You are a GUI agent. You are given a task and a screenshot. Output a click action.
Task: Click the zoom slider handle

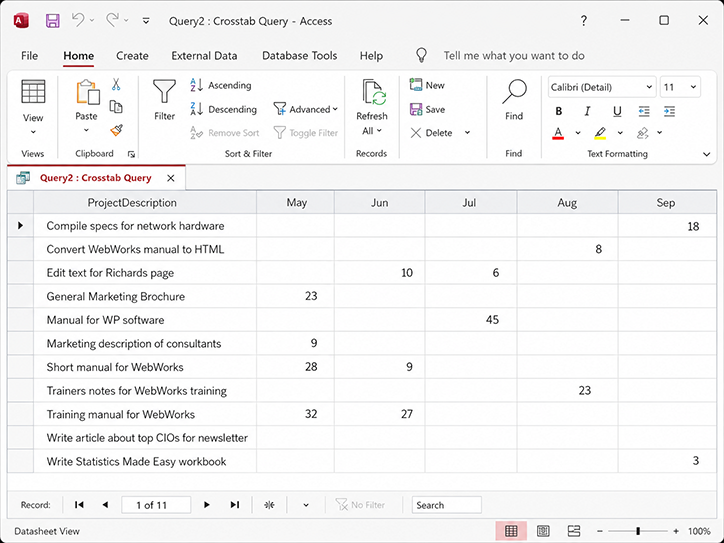click(x=638, y=531)
